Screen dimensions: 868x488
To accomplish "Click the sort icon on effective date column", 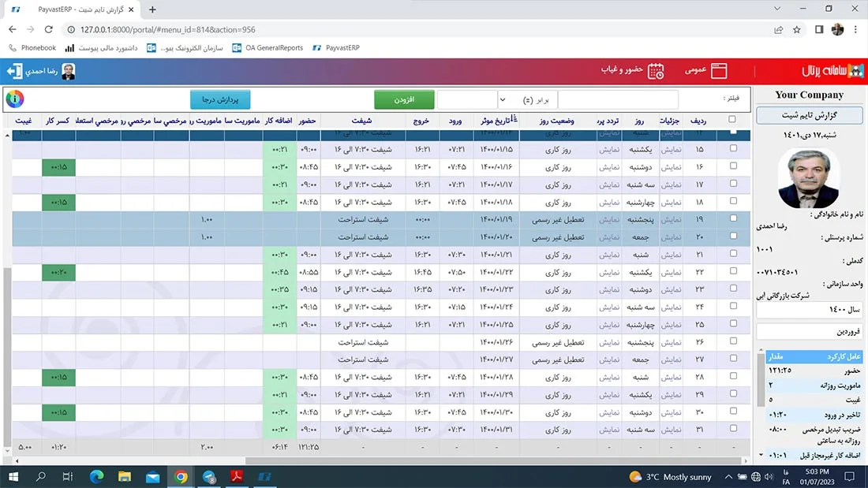I will 514,121.
